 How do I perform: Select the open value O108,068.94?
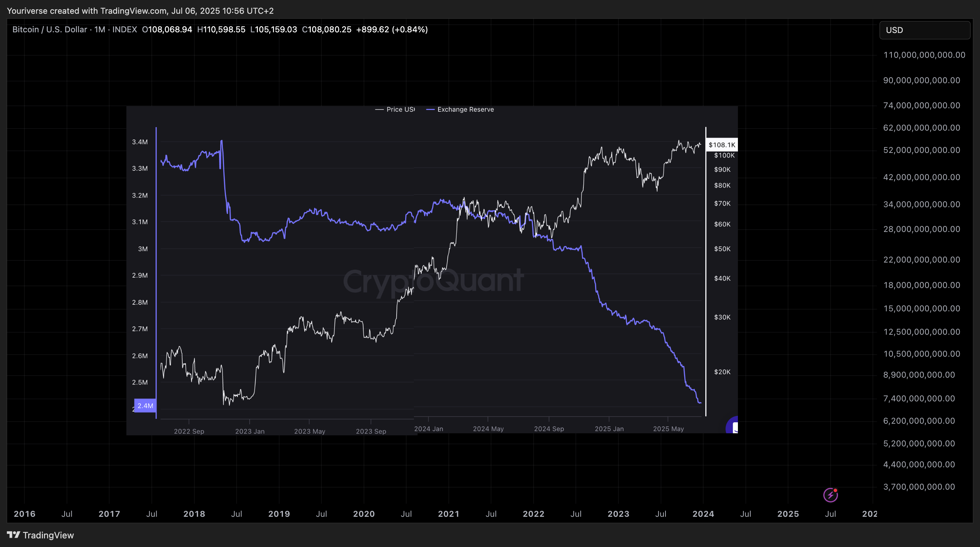click(x=167, y=29)
